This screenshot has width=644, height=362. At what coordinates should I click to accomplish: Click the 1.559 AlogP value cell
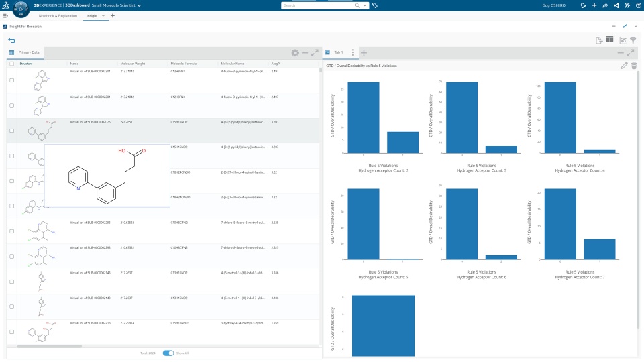[275, 323]
